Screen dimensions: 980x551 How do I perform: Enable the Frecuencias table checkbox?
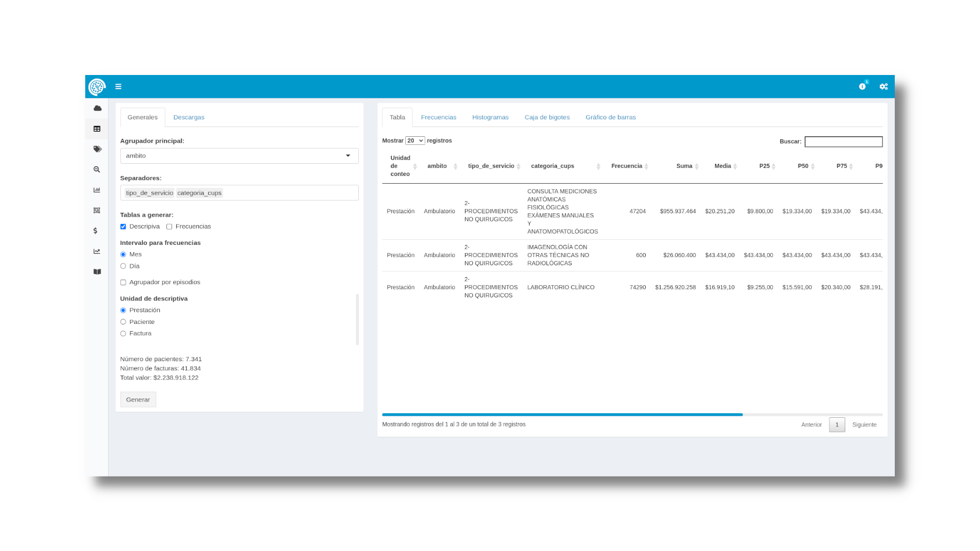169,227
